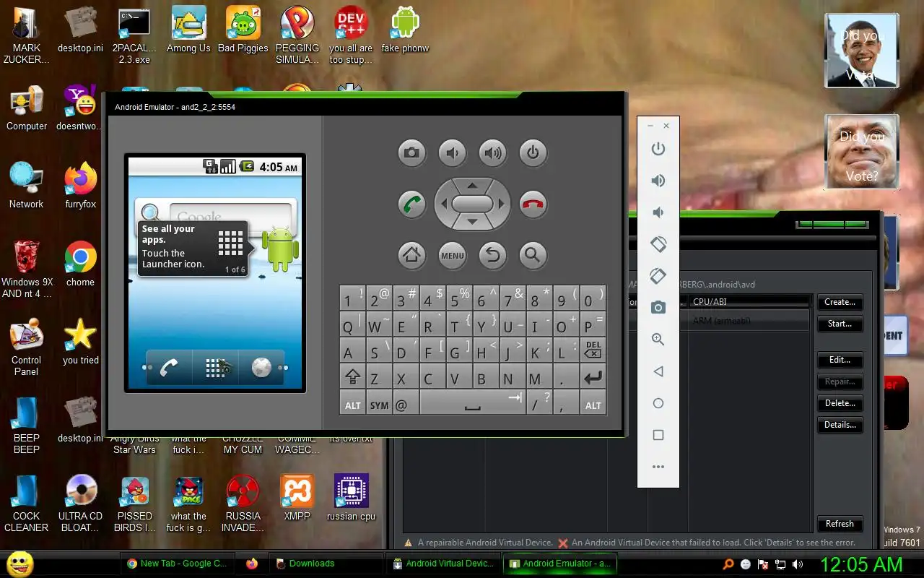Click the Google search field on Android screen
924x578 pixels.
pos(230,215)
